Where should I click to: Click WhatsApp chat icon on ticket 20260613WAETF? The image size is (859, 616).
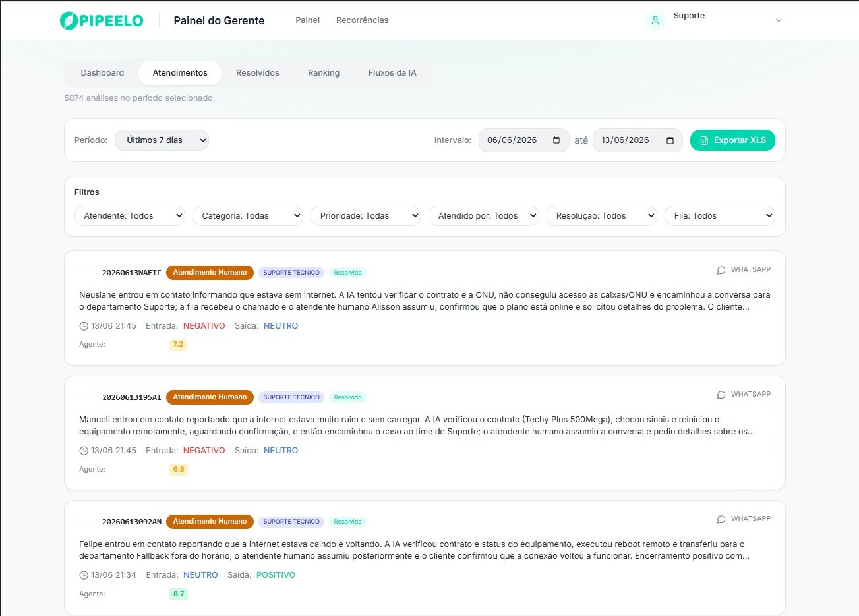[x=721, y=270]
